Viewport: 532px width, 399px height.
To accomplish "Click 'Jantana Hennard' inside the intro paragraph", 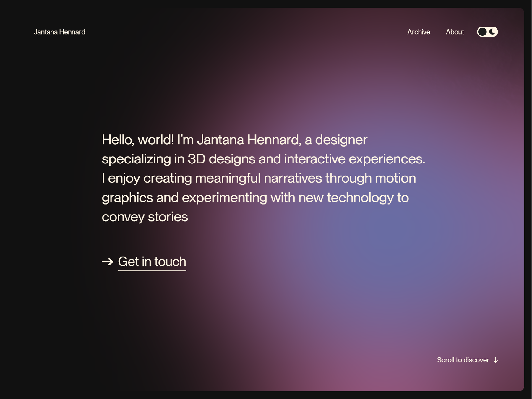I will (249, 140).
